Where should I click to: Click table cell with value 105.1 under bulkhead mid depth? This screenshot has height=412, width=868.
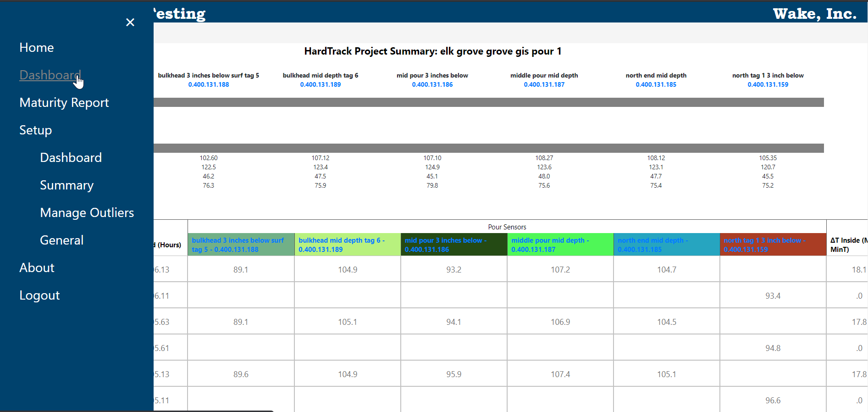(x=348, y=322)
